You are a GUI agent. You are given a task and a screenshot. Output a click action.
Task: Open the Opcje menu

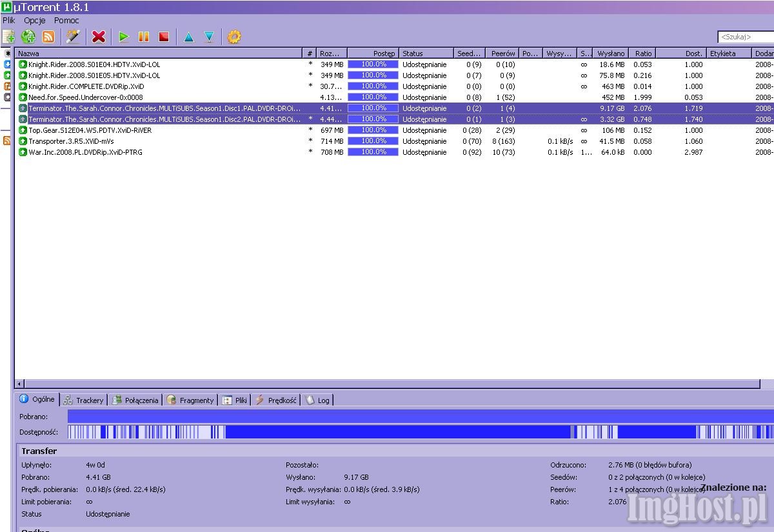(x=35, y=21)
